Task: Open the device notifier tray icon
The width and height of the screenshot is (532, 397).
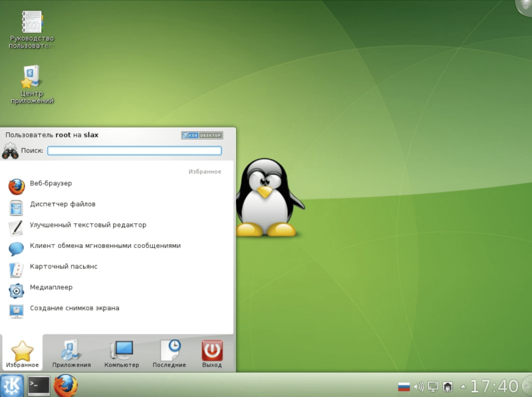Action: pos(448,386)
